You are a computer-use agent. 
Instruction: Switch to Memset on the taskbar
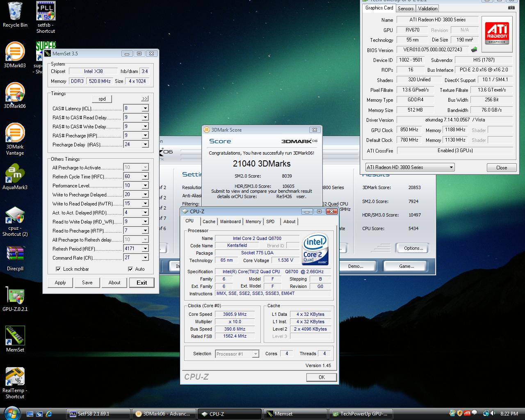pyautogui.click(x=294, y=414)
